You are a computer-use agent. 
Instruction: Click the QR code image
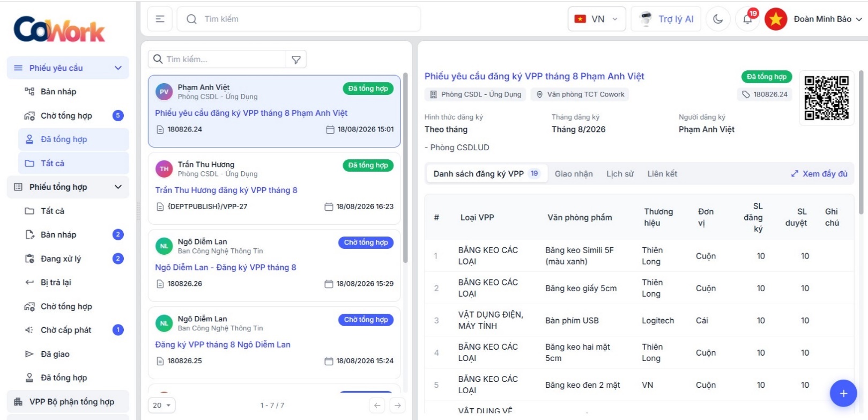(827, 98)
